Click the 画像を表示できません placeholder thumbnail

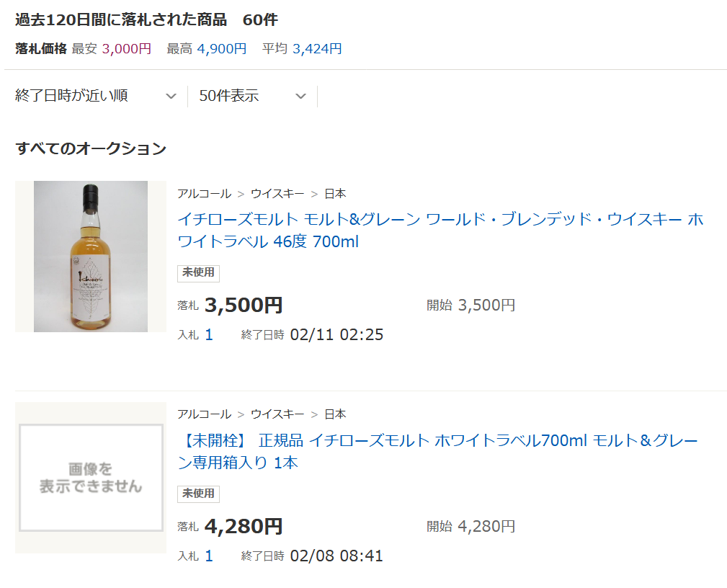pyautogui.click(x=90, y=478)
